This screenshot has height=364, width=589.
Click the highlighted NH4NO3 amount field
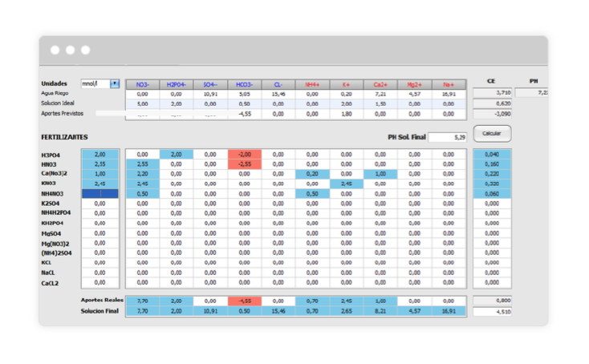(x=100, y=193)
